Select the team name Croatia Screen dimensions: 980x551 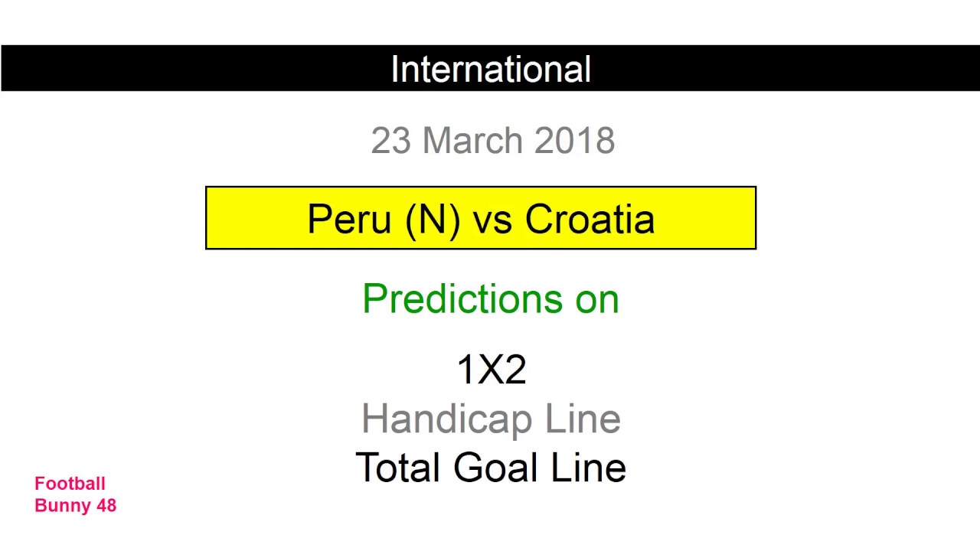coord(590,220)
